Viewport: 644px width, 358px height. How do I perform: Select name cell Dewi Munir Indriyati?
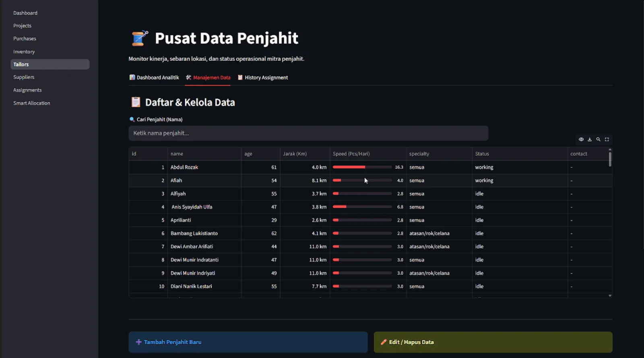(x=204, y=273)
